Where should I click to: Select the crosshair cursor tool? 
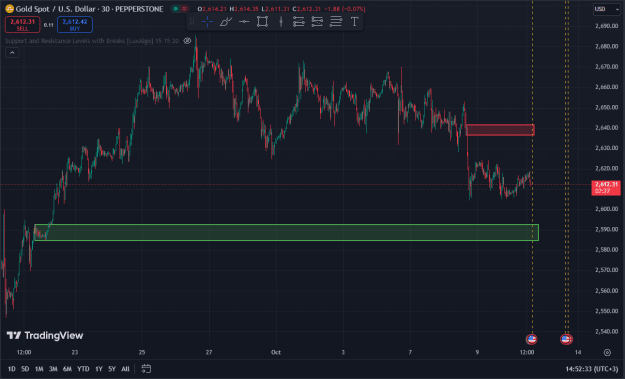point(207,22)
